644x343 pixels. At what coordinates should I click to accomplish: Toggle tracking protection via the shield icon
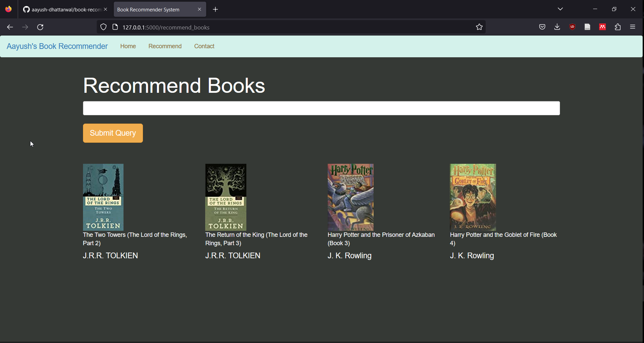pos(103,27)
